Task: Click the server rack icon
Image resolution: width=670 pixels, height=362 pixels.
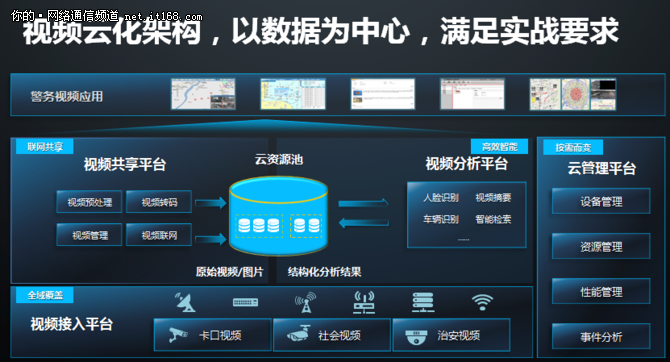Action: [423, 302]
